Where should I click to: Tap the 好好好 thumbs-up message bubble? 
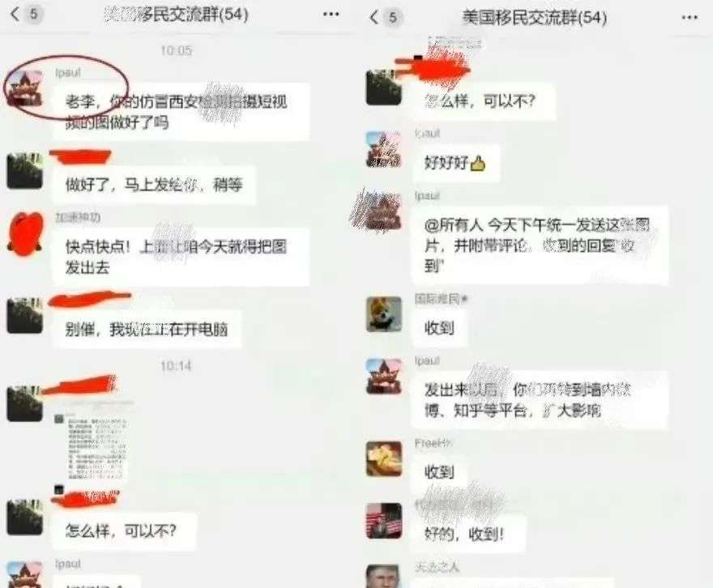pyautogui.click(x=456, y=163)
